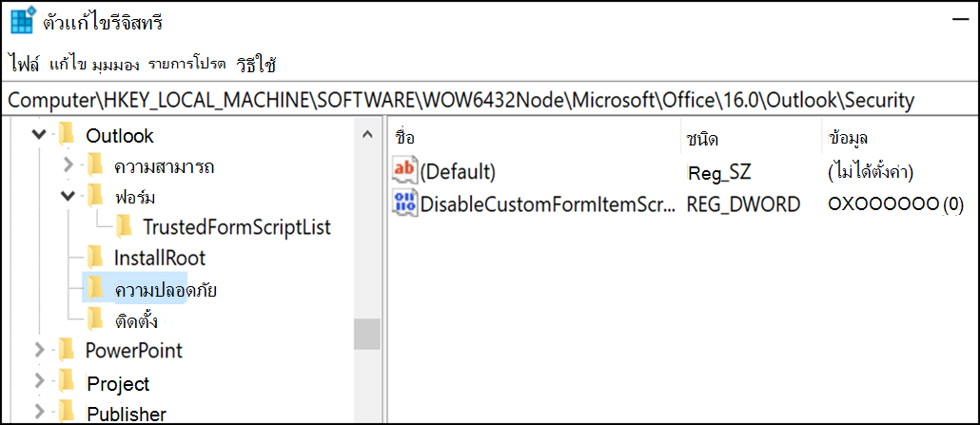Click the ความปลอดภัย folder icon

coord(95,289)
